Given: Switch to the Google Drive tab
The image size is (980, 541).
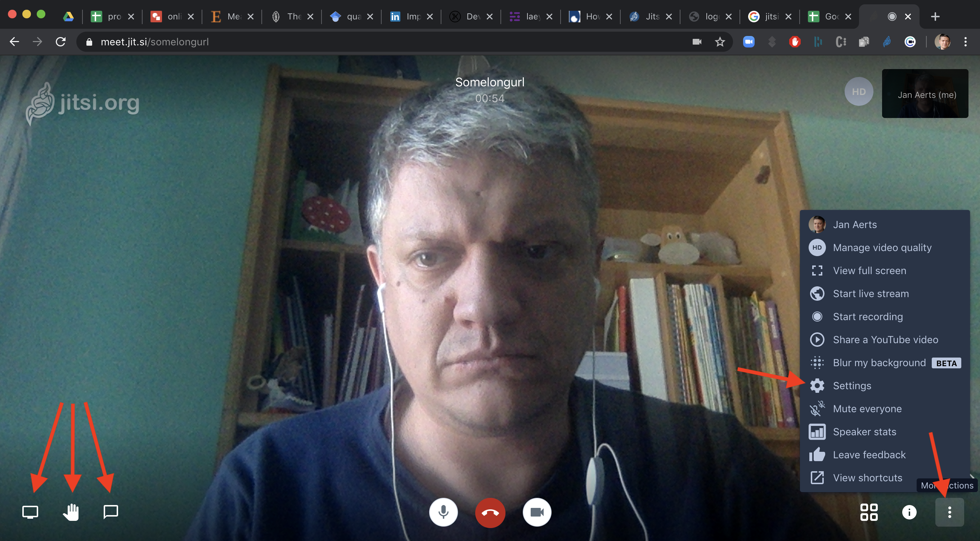Looking at the screenshot, I should [68, 16].
